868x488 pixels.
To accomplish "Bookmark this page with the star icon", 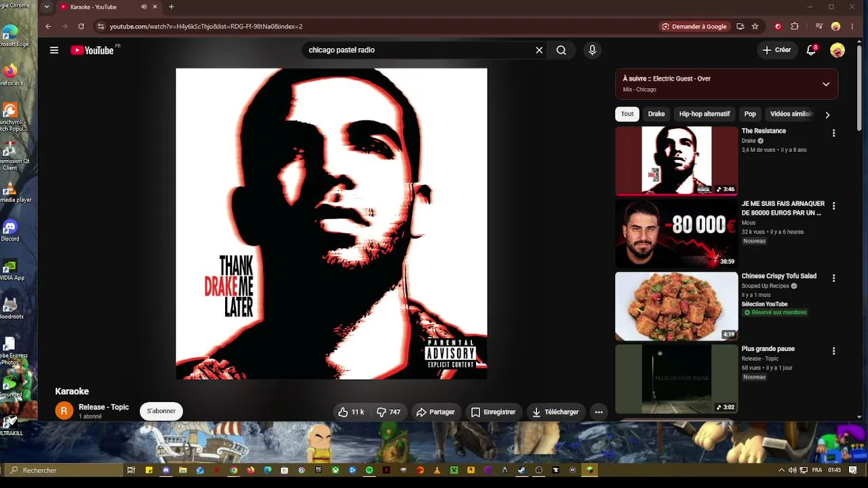I will coord(755,26).
